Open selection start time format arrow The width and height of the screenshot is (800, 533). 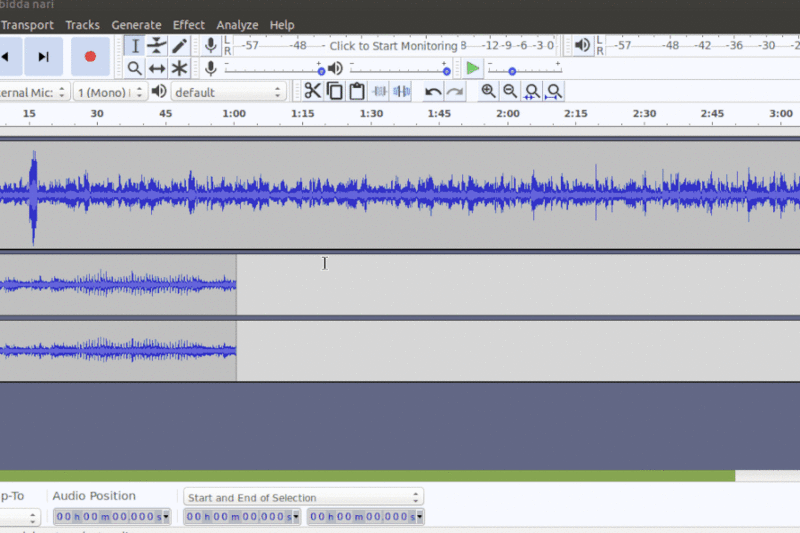point(296,517)
